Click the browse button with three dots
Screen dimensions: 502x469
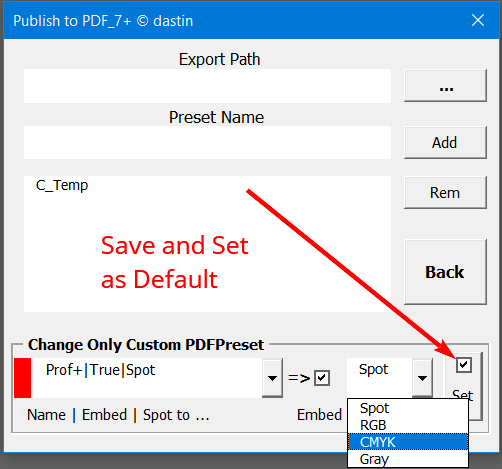pyautogui.click(x=445, y=86)
